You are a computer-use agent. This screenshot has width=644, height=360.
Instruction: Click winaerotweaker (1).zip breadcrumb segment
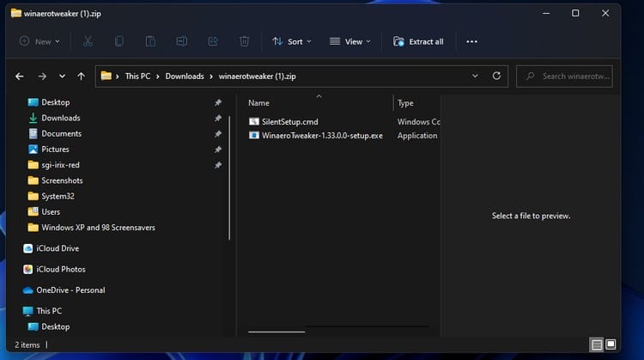coord(257,76)
